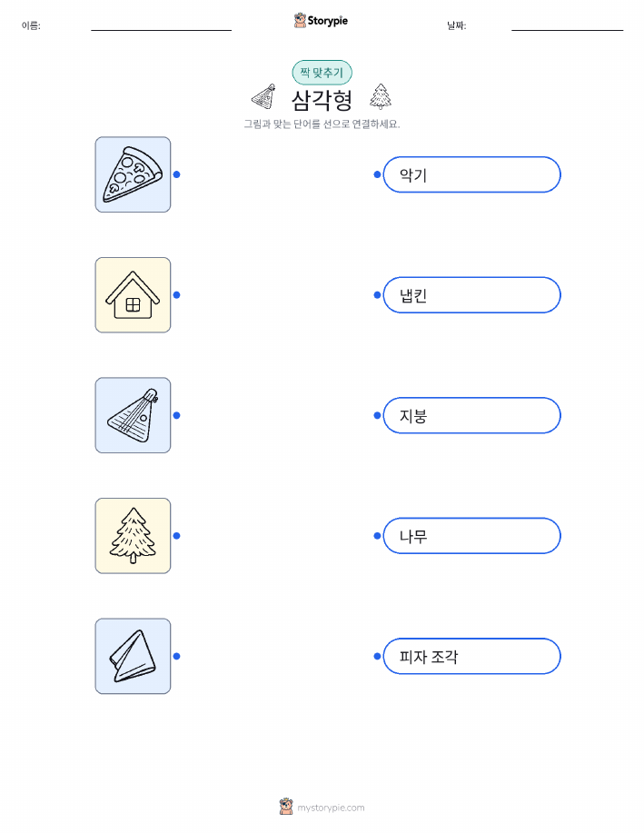Image resolution: width=644 pixels, height=833 pixels.
Task: Select the house picture card
Action: click(x=133, y=295)
